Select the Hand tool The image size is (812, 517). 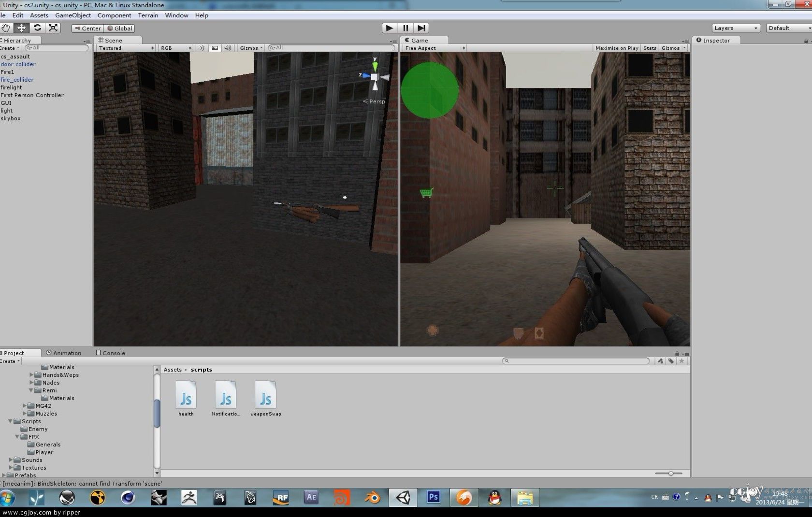pos(6,28)
